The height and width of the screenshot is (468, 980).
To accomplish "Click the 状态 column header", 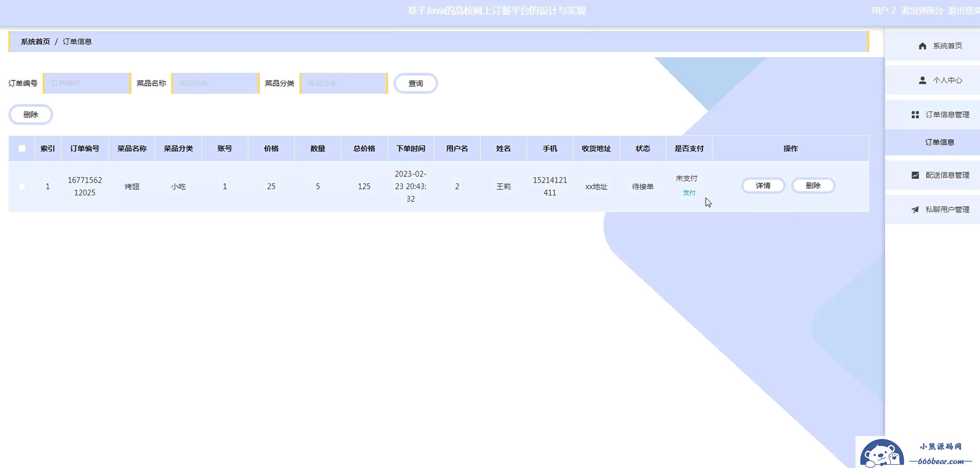I will click(x=643, y=149).
